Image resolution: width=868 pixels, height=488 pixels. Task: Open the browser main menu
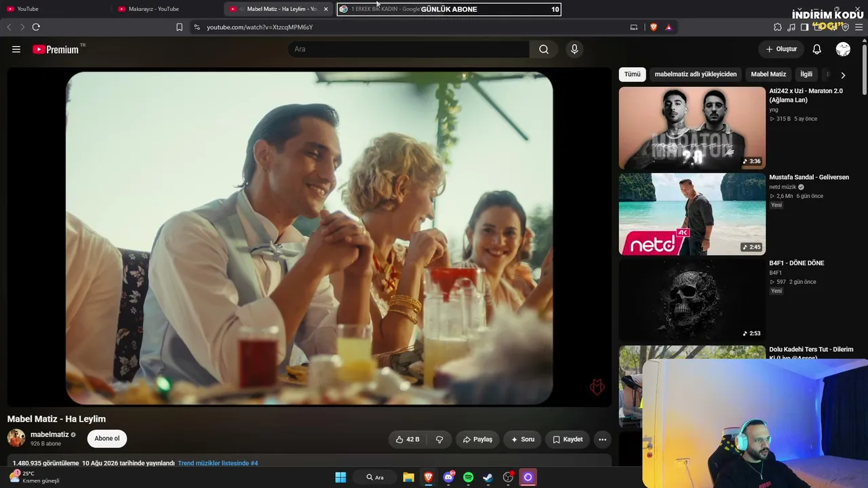(859, 27)
